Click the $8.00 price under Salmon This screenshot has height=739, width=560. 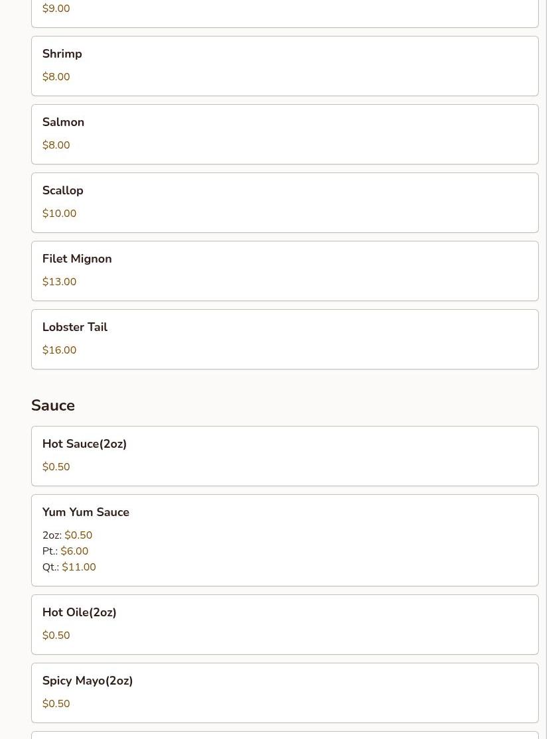pos(56,145)
